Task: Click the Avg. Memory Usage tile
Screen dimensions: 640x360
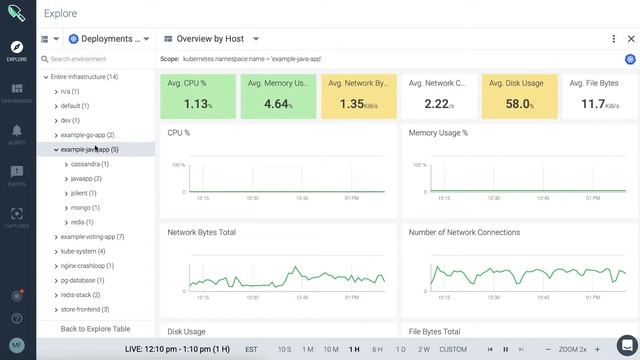Action: coord(278,96)
